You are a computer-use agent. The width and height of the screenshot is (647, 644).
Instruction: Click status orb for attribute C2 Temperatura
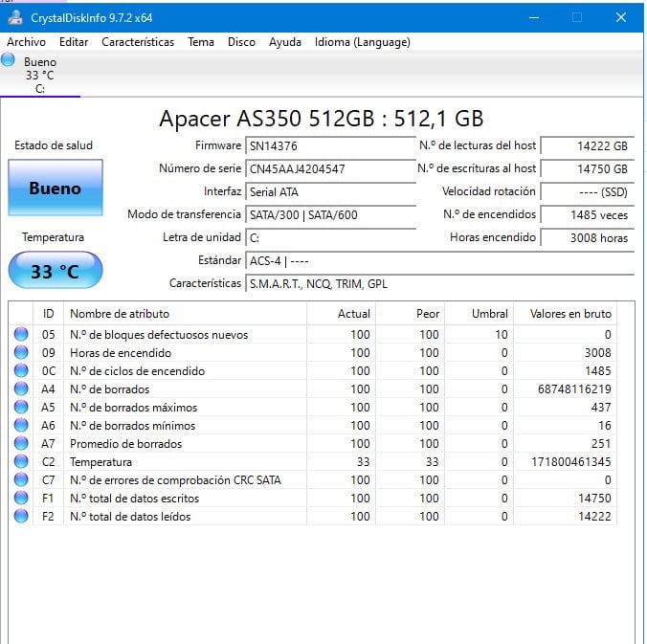(21, 461)
